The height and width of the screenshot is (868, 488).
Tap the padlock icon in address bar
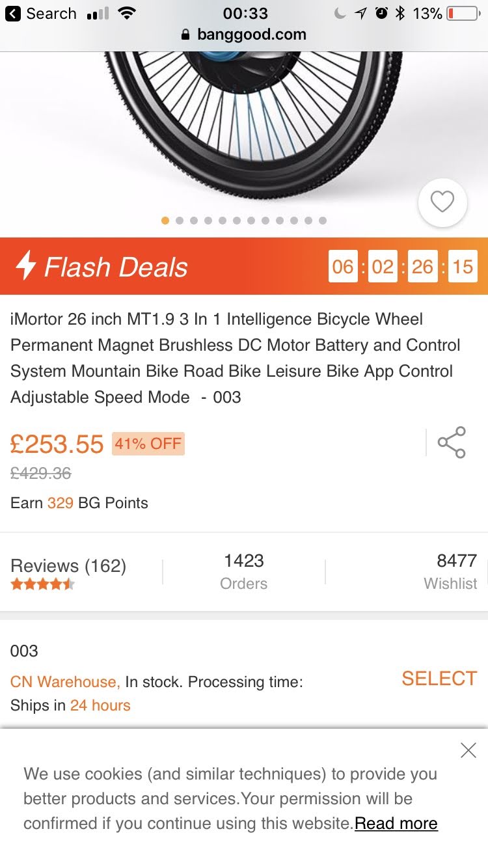(186, 35)
